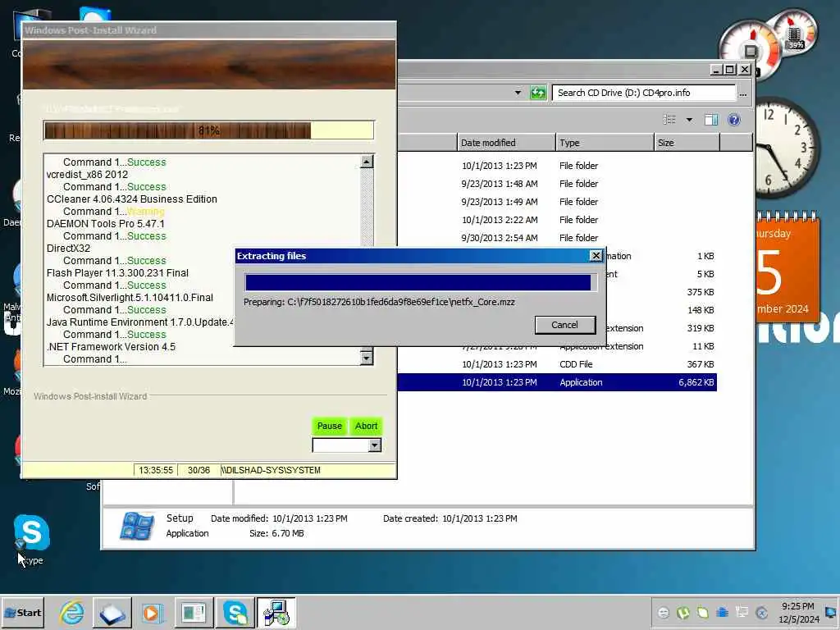Screen dimensions: 840x630
Task: Click the safely remove hardware tray icon
Action: tap(703, 612)
